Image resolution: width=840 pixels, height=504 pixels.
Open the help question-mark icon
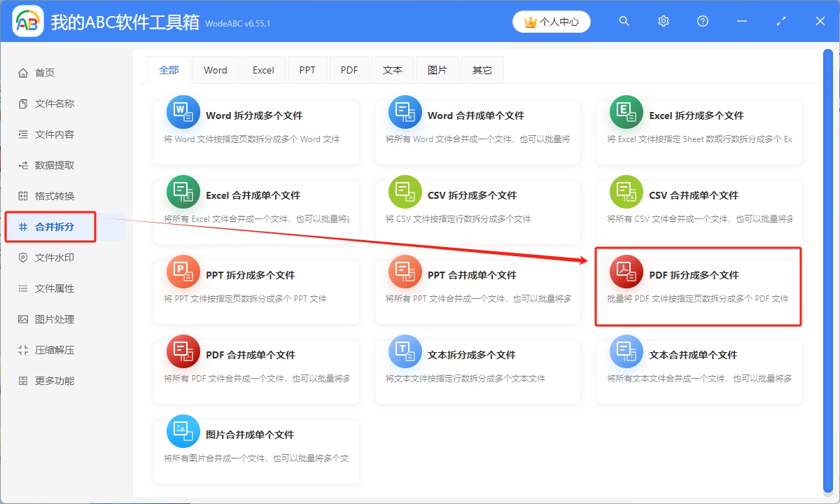point(702,21)
